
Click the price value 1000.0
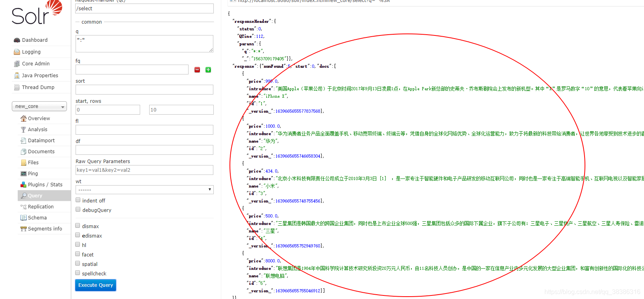272,126
